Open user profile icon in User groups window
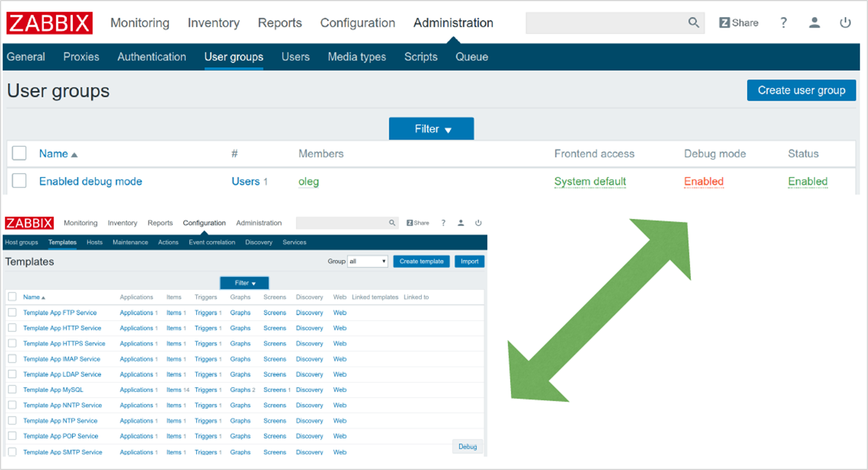 click(x=814, y=23)
